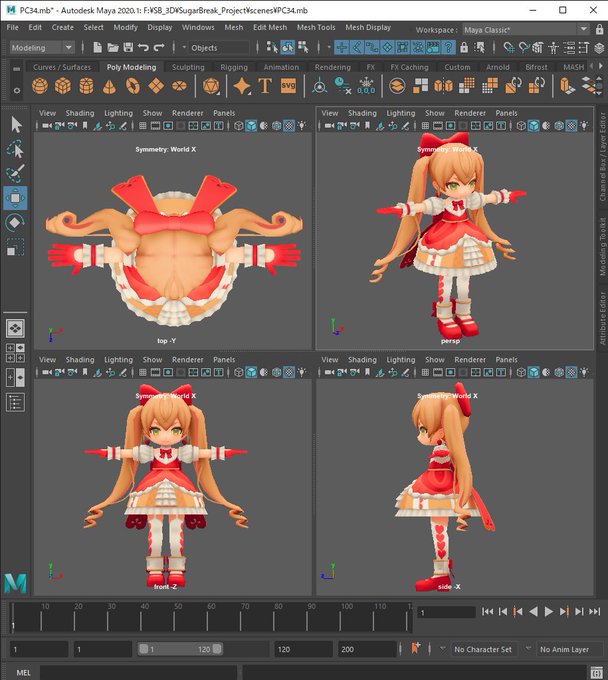
Task: Switch to four view layout
Action: [15, 353]
